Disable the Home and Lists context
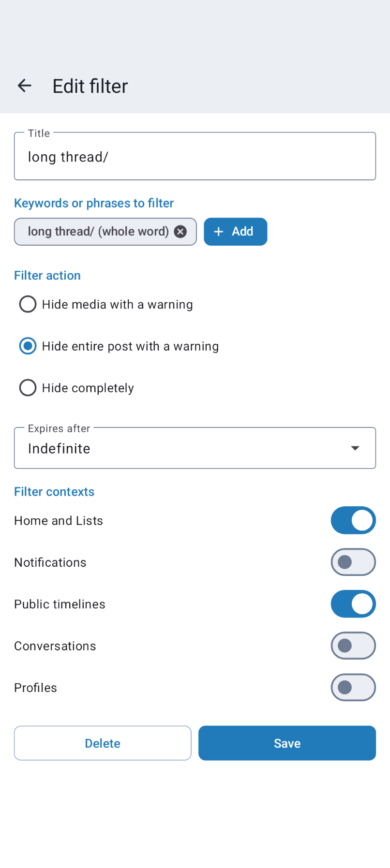The width and height of the screenshot is (390, 868). (353, 520)
